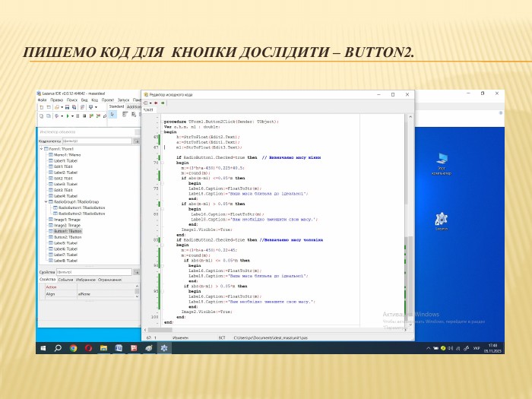Click the New Form toolbar icon

coord(49,107)
